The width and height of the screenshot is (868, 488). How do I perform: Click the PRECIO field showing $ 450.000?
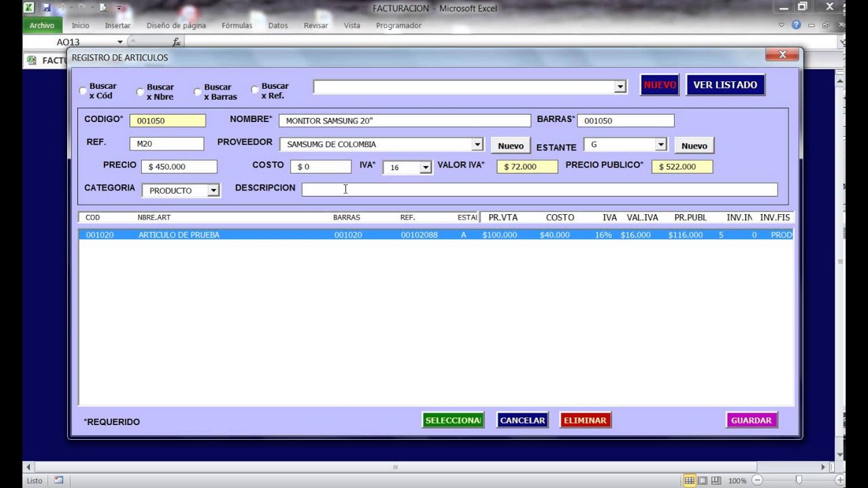[x=179, y=167]
